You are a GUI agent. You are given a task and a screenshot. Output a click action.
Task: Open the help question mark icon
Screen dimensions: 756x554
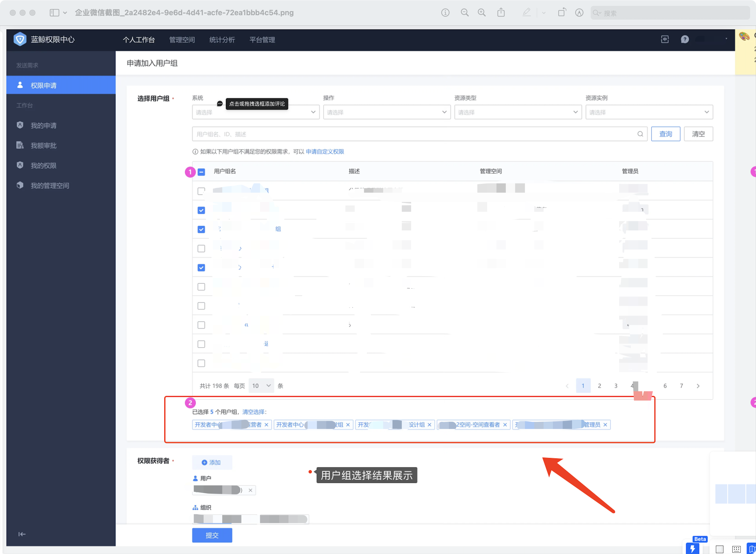point(685,39)
